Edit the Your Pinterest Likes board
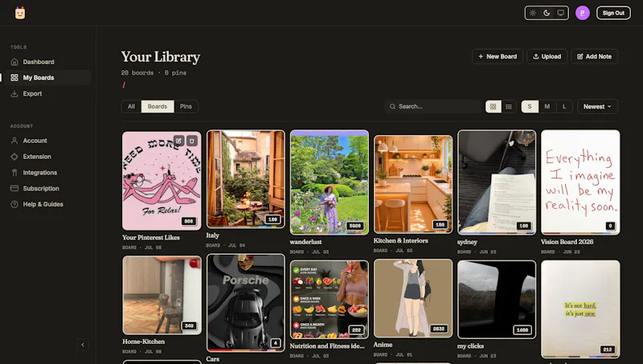Viewport: 643px width, 364px height. 178,141
